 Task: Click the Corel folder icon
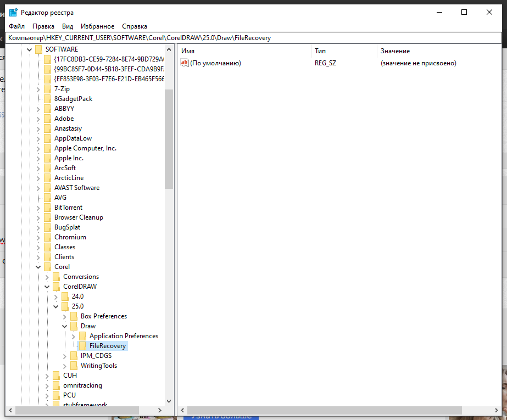point(48,267)
